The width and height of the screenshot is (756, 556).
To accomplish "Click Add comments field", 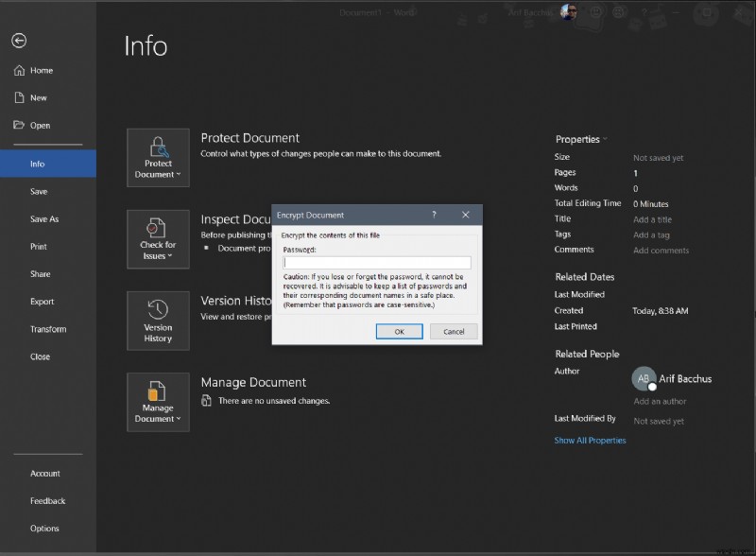I will coord(661,250).
